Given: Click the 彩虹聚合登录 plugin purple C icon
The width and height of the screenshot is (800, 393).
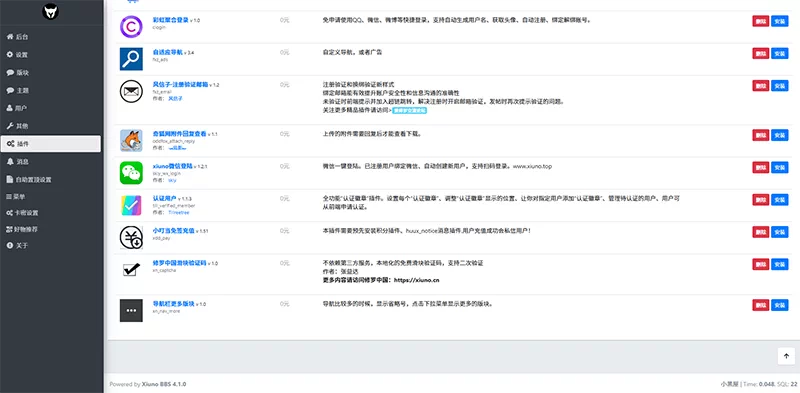Looking at the screenshot, I should pos(131,27).
